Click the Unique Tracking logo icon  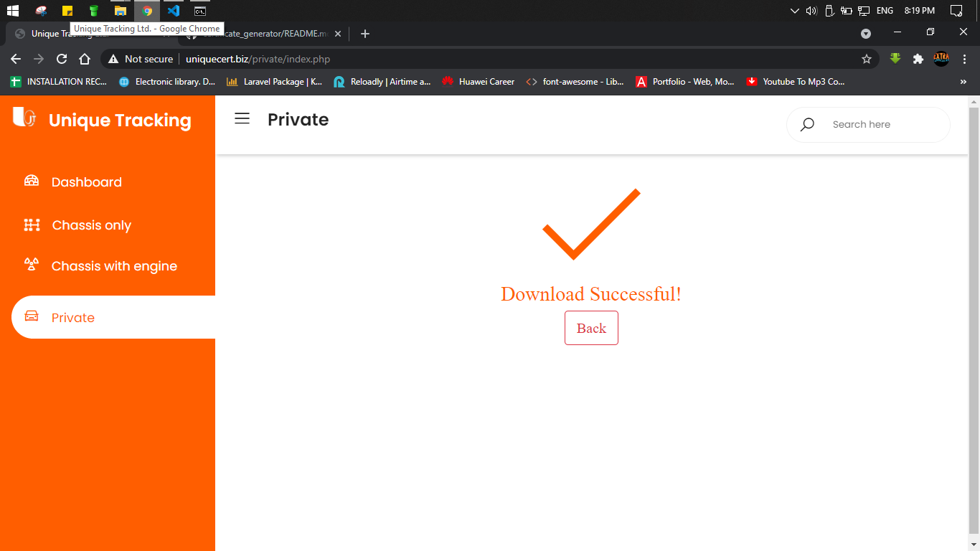24,116
